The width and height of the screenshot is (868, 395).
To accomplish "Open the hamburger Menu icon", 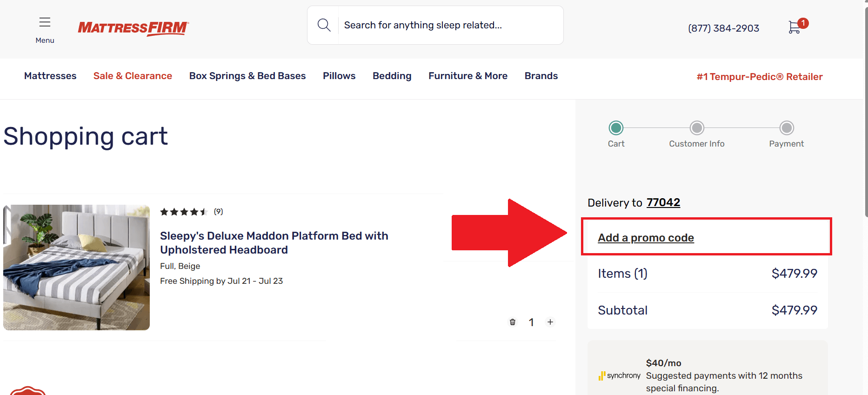I will coord(45,22).
